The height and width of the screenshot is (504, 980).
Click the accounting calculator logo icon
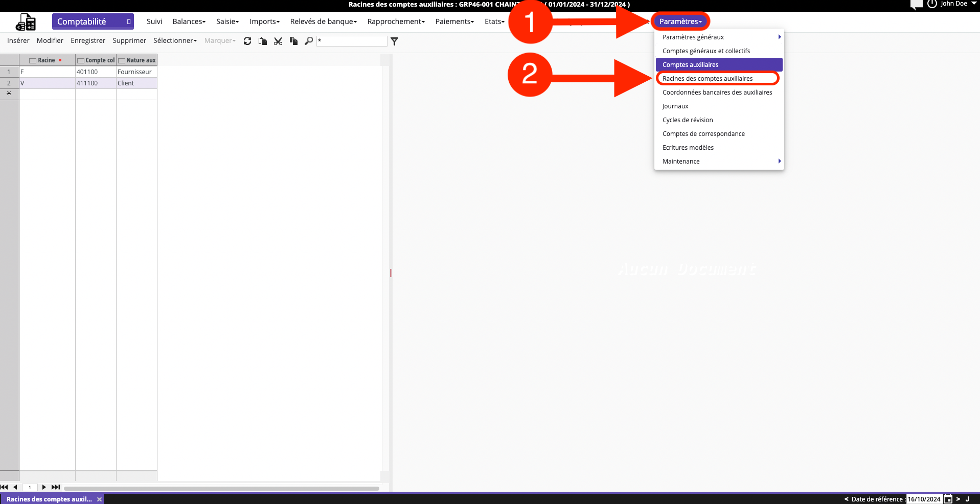26,22
